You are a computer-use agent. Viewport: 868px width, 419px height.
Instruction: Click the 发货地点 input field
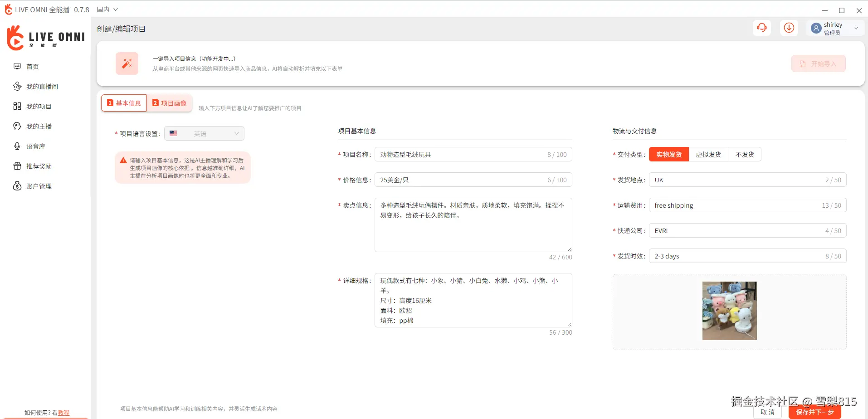point(748,180)
